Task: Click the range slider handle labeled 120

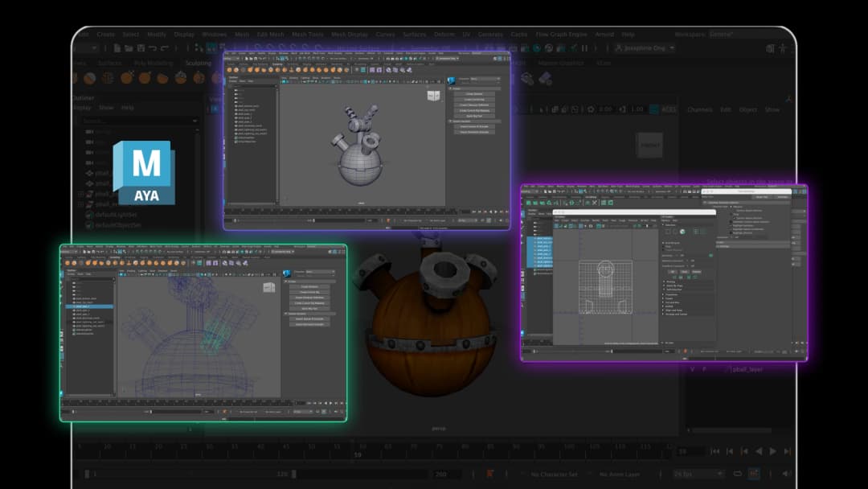Action: click(x=294, y=474)
